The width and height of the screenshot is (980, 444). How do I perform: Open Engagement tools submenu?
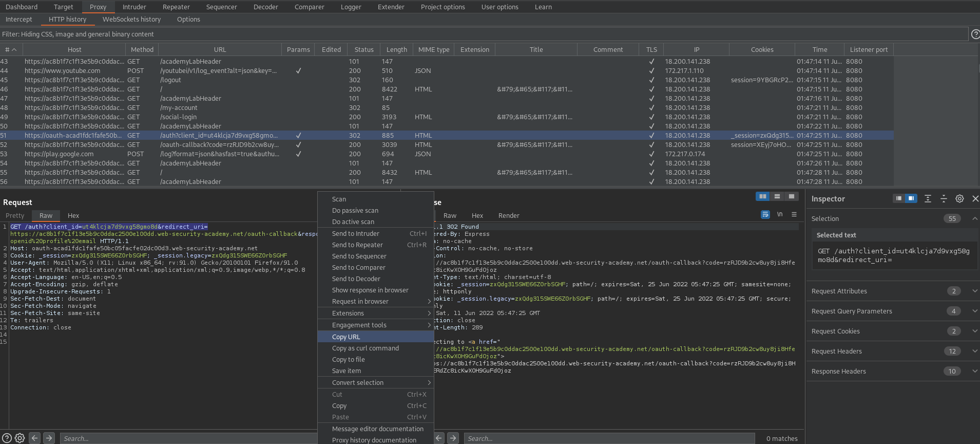coord(376,325)
